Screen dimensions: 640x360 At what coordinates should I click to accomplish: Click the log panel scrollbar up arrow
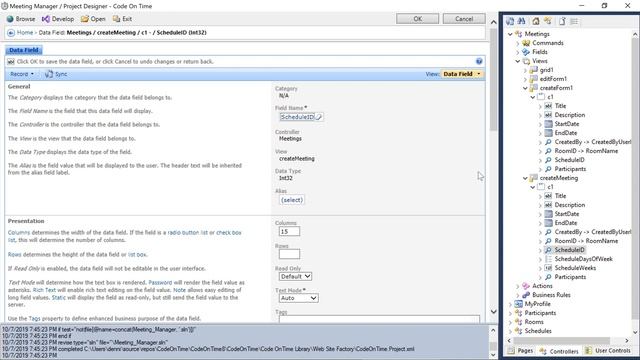pyautogui.click(x=493, y=330)
